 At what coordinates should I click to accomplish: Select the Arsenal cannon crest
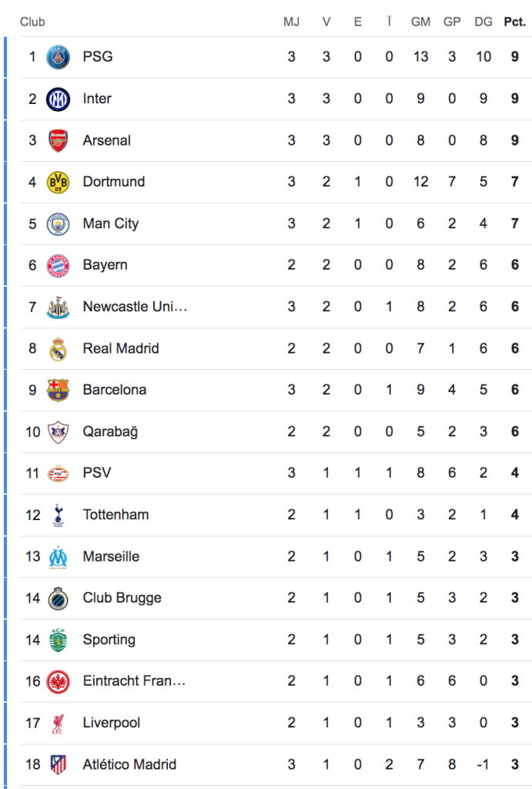59,140
